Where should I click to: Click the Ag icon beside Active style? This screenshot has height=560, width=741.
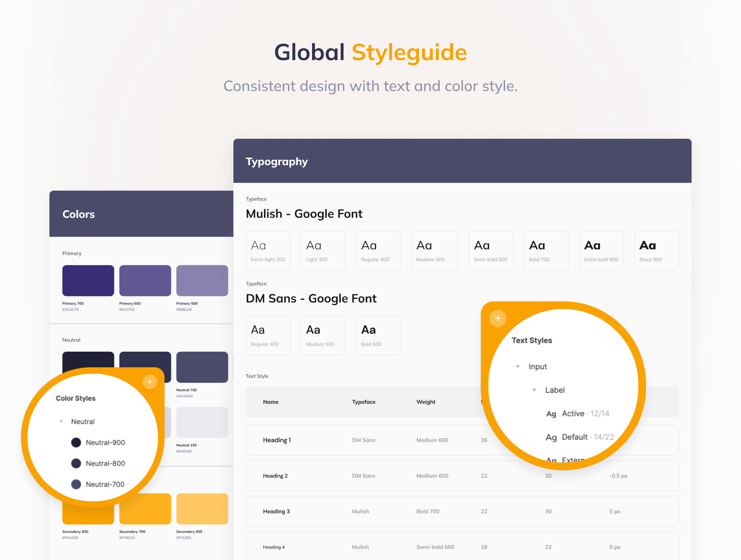pyautogui.click(x=551, y=414)
